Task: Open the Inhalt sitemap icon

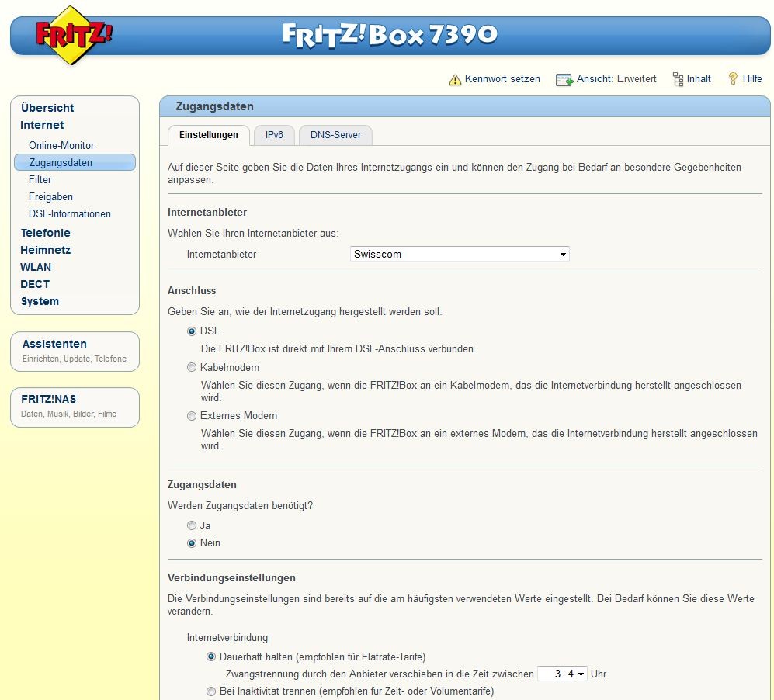Action: pyautogui.click(x=675, y=78)
